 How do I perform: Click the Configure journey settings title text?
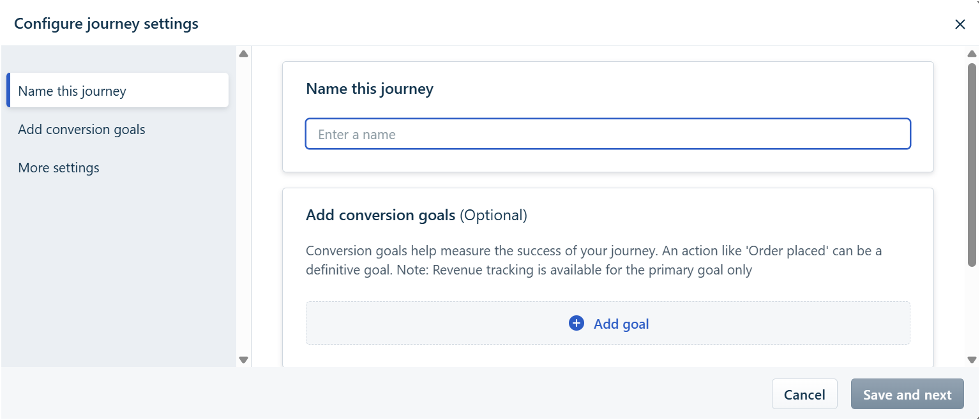click(106, 24)
